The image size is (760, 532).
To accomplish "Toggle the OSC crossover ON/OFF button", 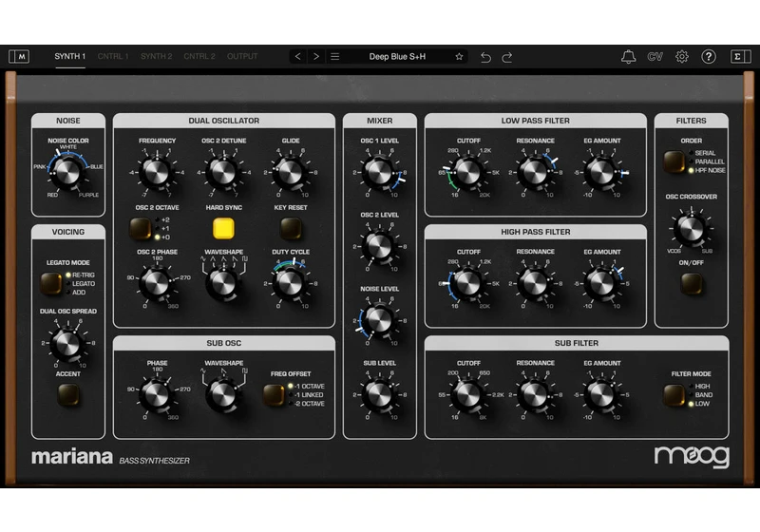I will 692,283.
